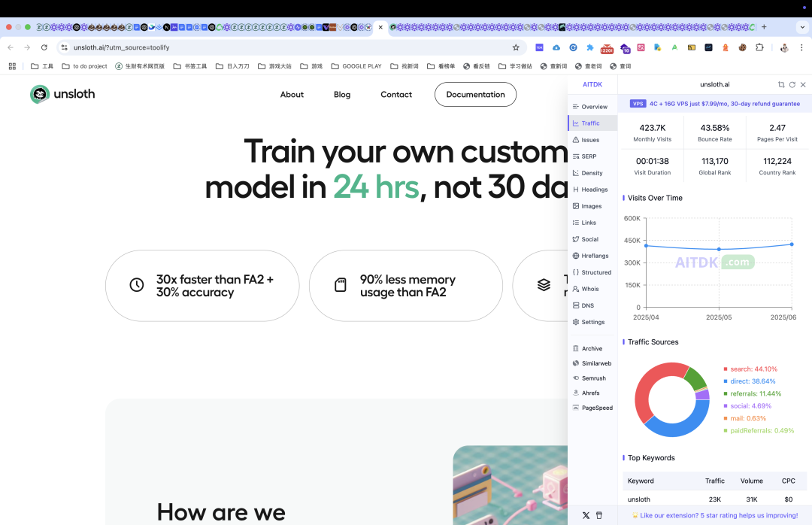812x525 pixels.
Task: Bookmark this page with the star icon
Action: [x=516, y=47]
